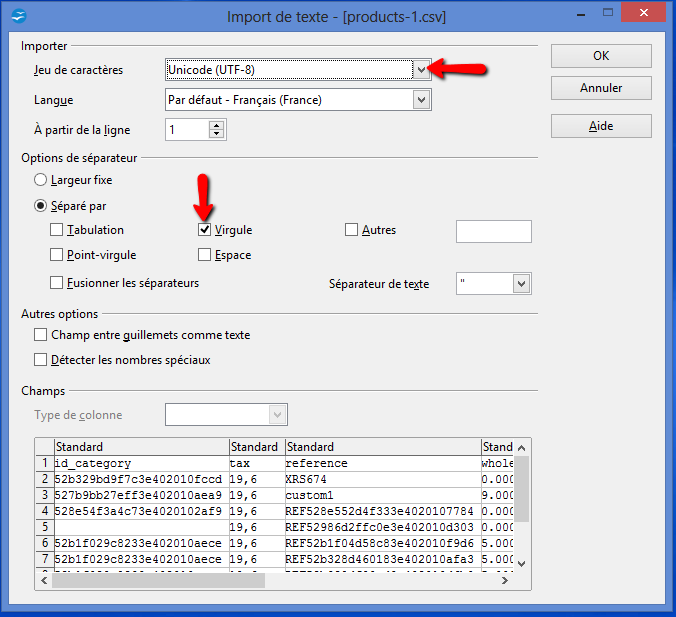Screen dimensions: 676x617
Task: Click row number 5 in preview
Action: (45, 527)
